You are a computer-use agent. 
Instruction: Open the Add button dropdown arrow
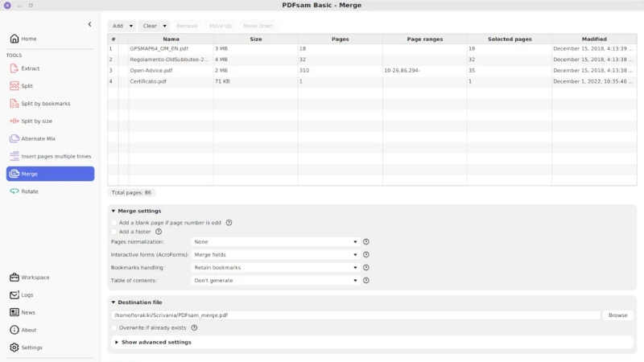tap(131, 26)
